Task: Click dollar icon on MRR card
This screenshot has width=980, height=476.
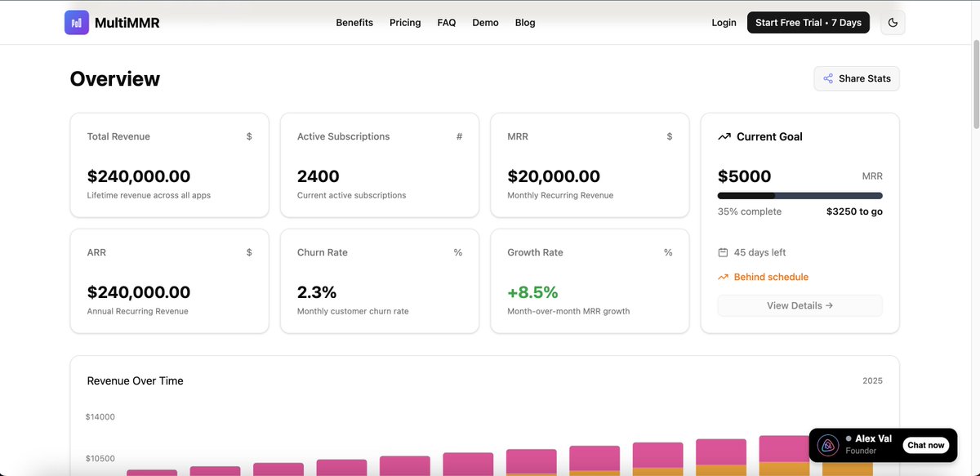Action: 670,136
